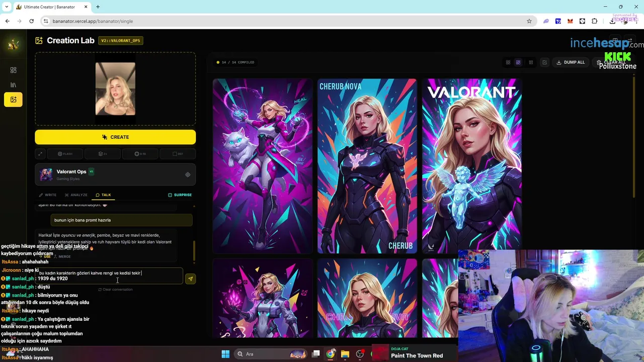Open Task View on taskbar

[x=316, y=354]
